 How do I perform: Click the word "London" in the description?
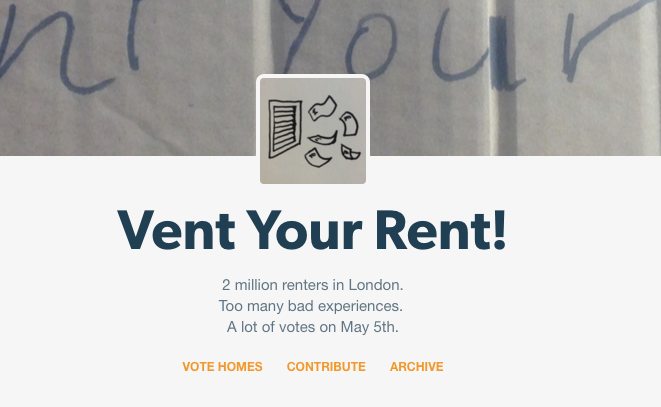point(376,285)
